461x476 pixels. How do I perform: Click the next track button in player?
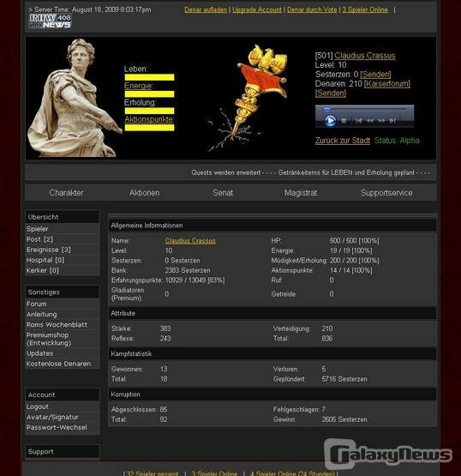pos(392,121)
